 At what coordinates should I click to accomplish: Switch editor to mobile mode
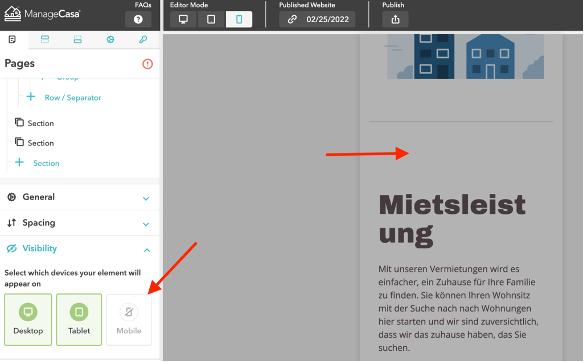click(239, 19)
